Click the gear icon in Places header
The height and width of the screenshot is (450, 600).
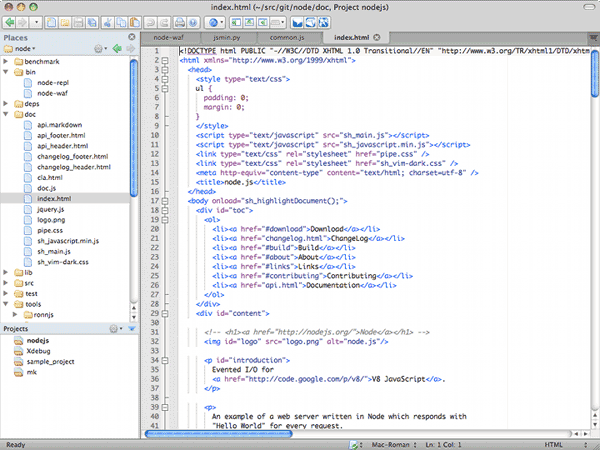click(x=99, y=48)
